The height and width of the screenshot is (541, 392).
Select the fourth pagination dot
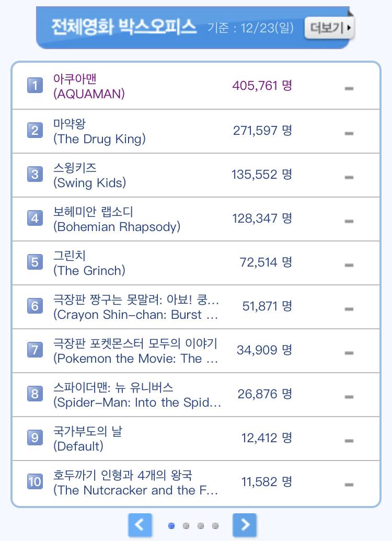pos(215,526)
